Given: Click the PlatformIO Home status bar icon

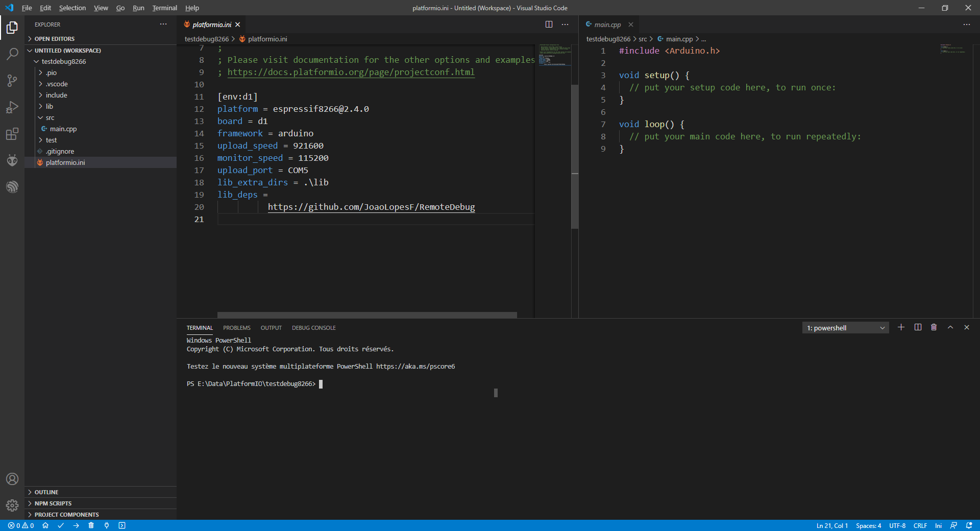Looking at the screenshot, I should pyautogui.click(x=45, y=525).
